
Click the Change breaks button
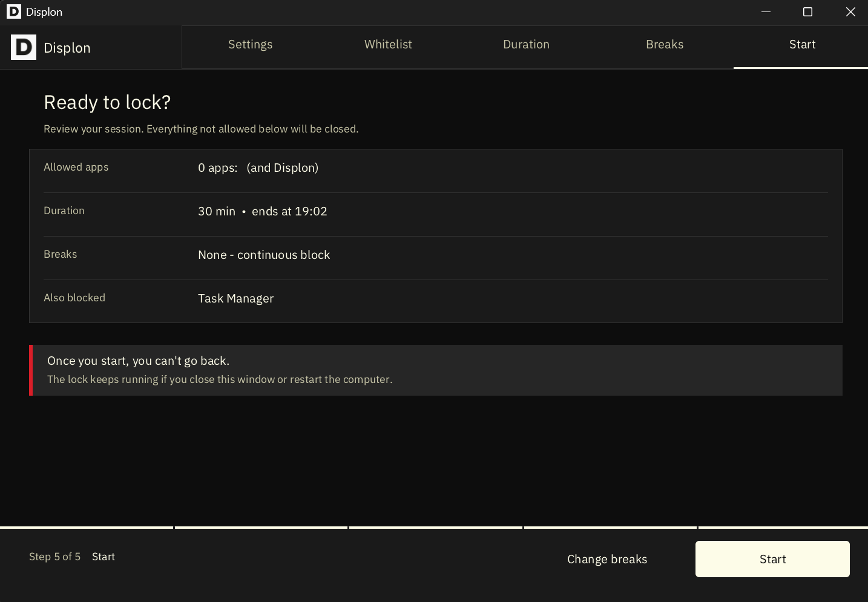pyautogui.click(x=607, y=559)
